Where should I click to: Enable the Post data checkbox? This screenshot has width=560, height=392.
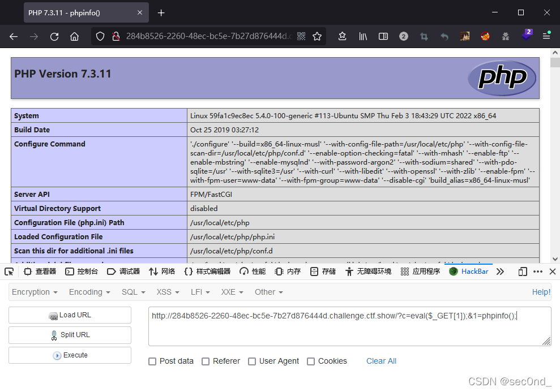click(x=152, y=361)
